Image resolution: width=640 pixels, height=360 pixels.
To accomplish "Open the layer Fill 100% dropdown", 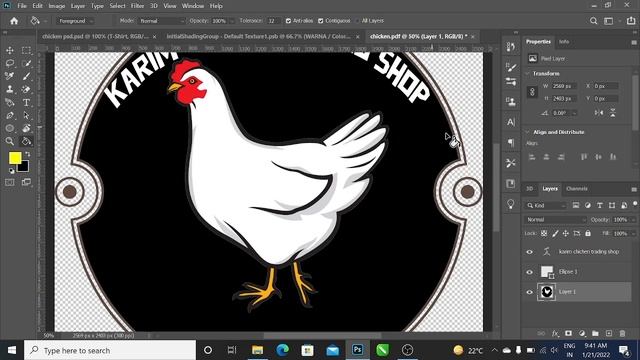I will tap(633, 233).
